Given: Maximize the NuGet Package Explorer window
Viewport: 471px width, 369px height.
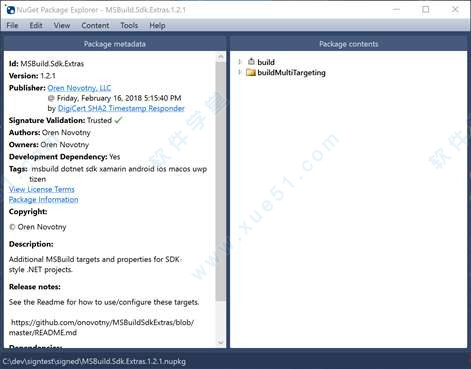Looking at the screenshot, I should click(426, 10).
